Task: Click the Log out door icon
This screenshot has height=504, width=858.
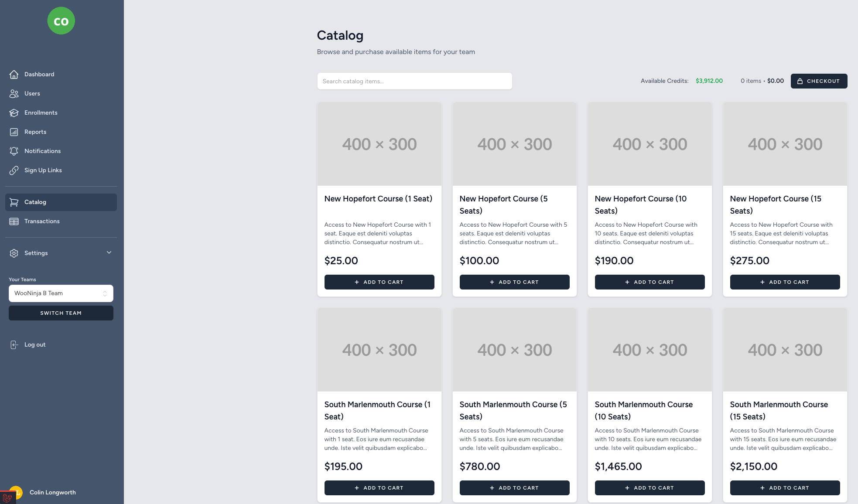Action: (x=14, y=345)
